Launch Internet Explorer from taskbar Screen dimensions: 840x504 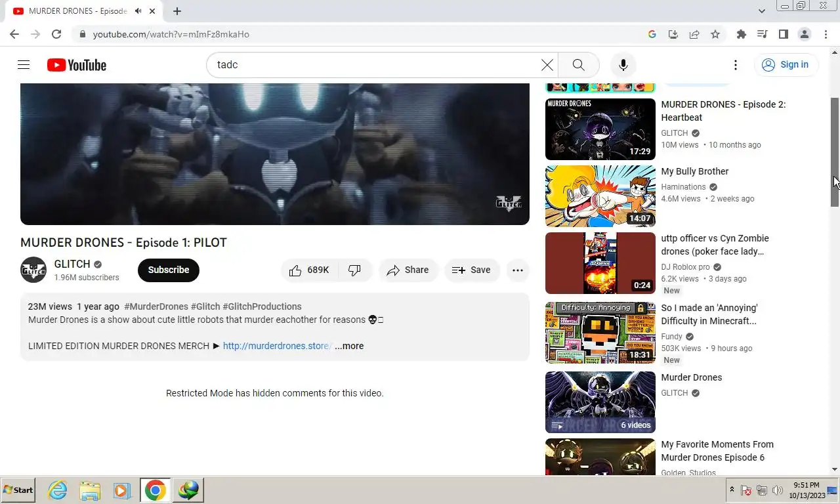[x=58, y=490]
